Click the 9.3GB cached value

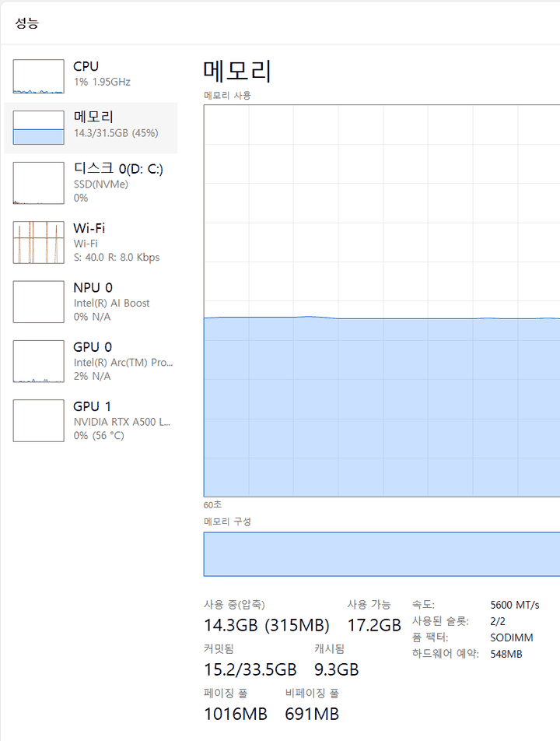(x=337, y=669)
